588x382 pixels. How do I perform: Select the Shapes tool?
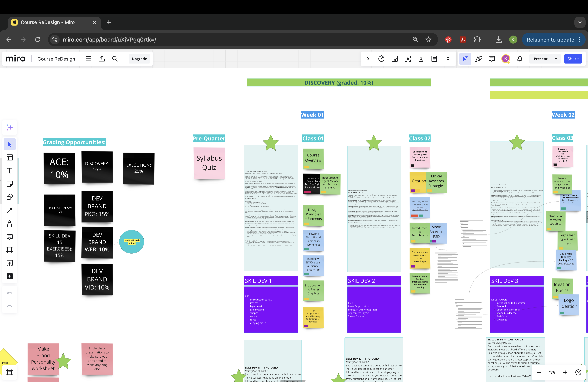tap(9, 197)
